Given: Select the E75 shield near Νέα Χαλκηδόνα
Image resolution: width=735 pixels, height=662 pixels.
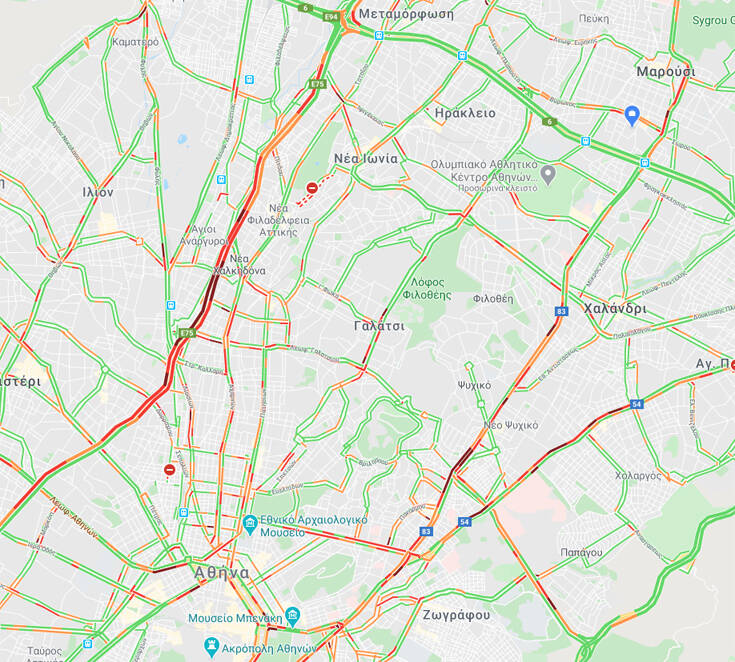Looking at the screenshot, I should [x=187, y=333].
